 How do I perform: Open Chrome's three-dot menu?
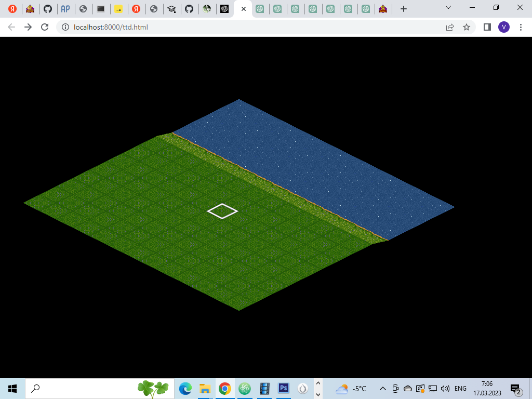pyautogui.click(x=521, y=27)
